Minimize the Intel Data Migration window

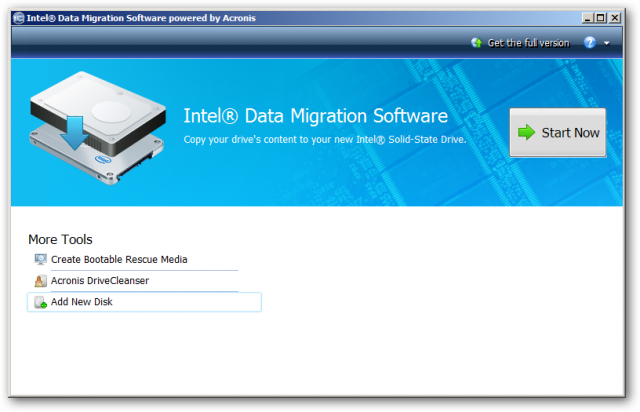586,17
